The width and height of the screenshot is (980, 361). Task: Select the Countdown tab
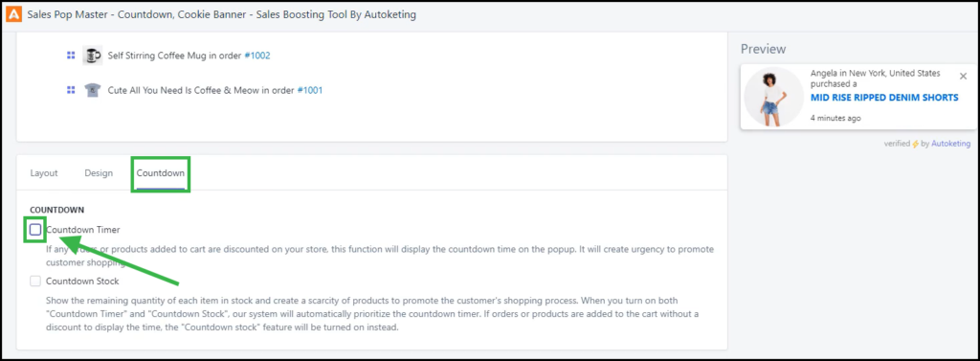161,173
